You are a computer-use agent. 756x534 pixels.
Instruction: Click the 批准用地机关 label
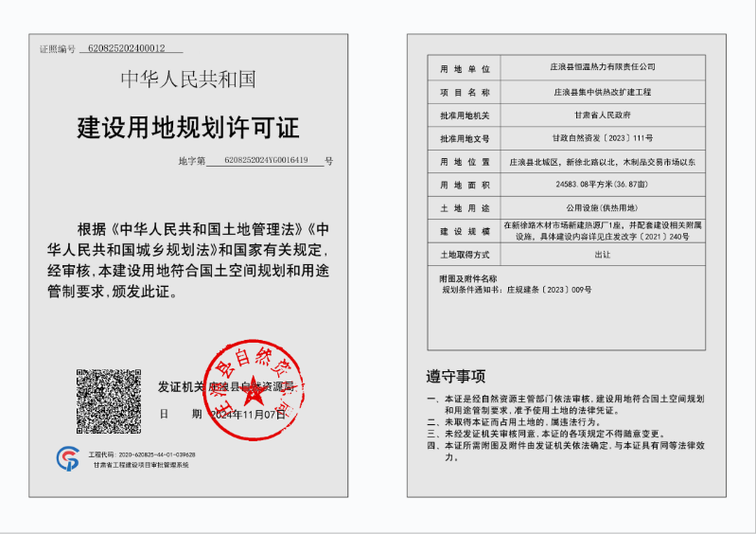click(465, 116)
